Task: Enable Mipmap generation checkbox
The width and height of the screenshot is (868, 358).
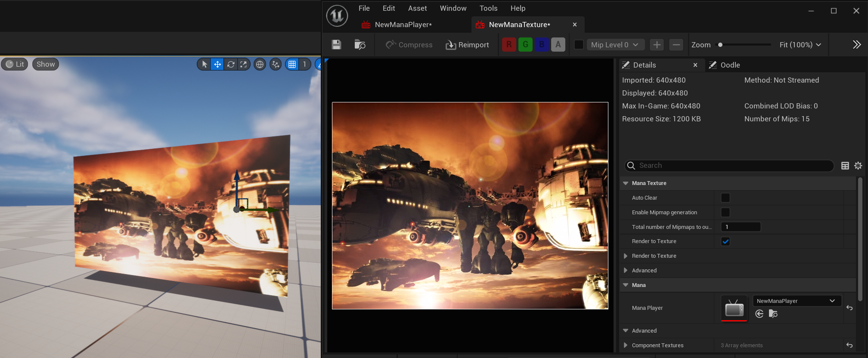Action: [725, 213]
